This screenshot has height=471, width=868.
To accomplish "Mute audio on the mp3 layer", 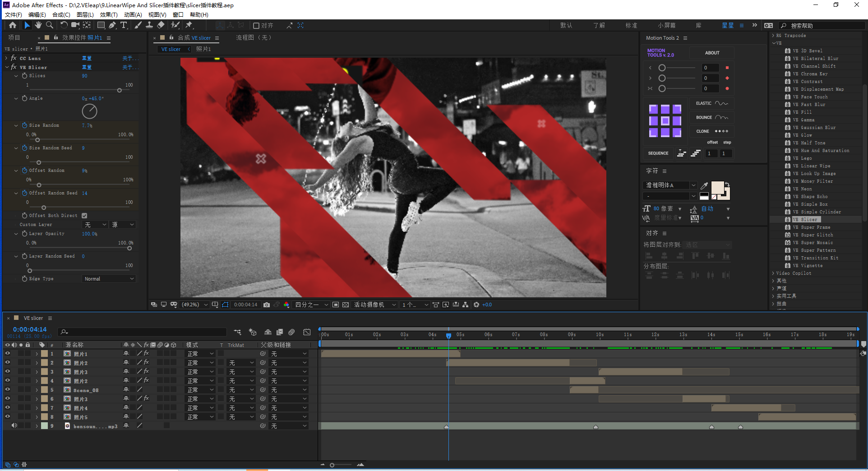I will 14,425.
